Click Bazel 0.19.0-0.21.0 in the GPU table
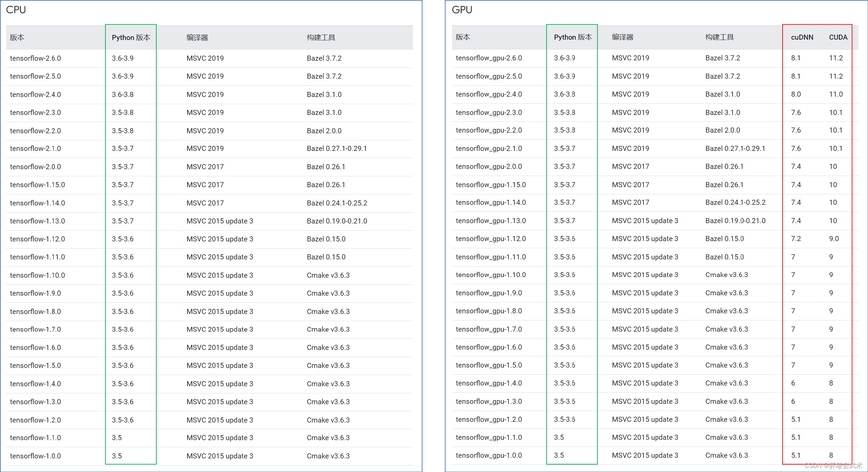The image size is (868, 472). [735, 221]
